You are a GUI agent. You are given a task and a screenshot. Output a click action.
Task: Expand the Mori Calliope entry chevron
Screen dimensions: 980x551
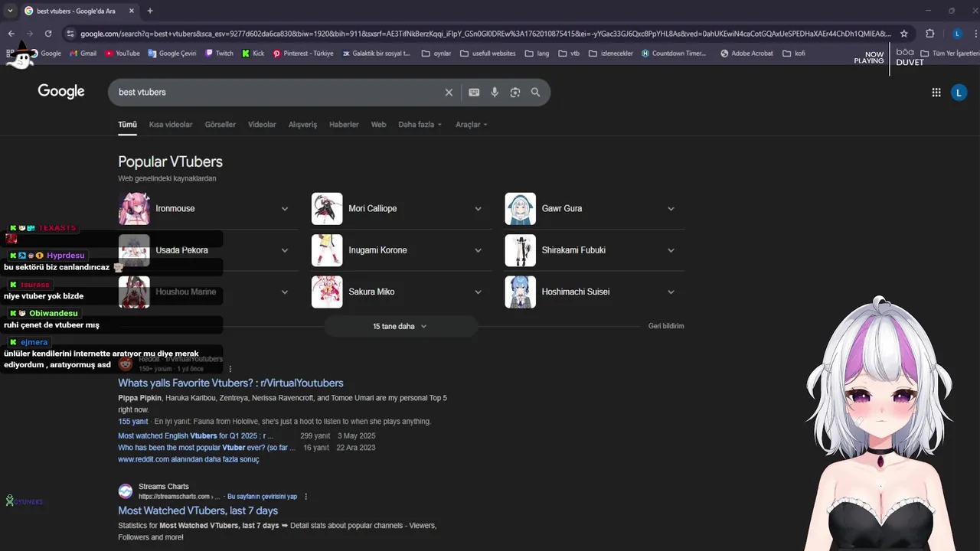point(478,209)
